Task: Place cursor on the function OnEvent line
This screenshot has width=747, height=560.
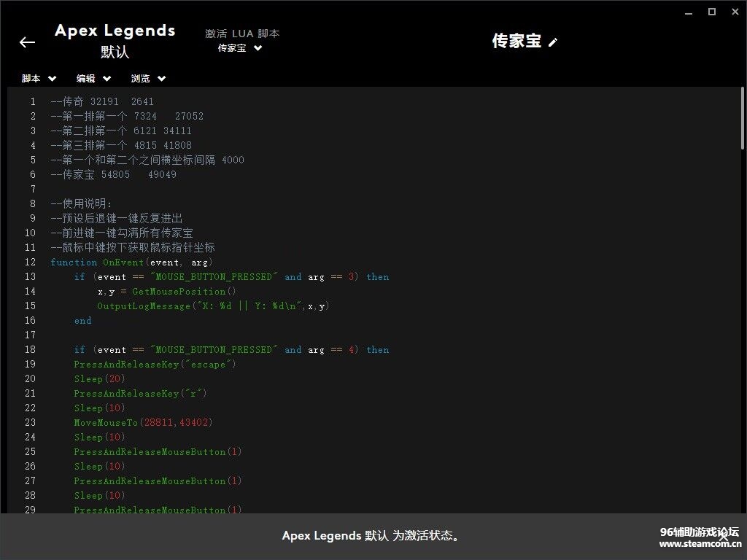Action: [131, 262]
